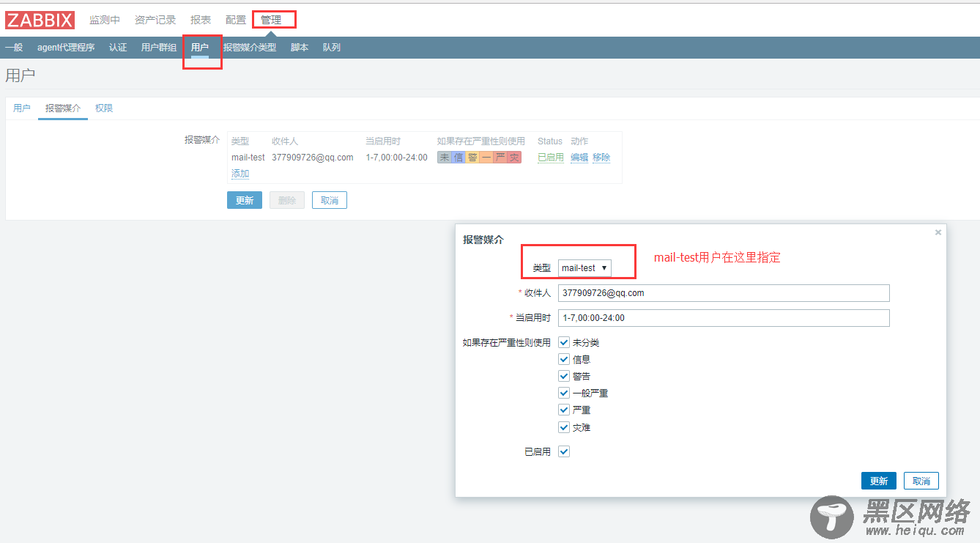The height and width of the screenshot is (543, 980).
Task: Open the 监测中 menu
Action: point(105,20)
